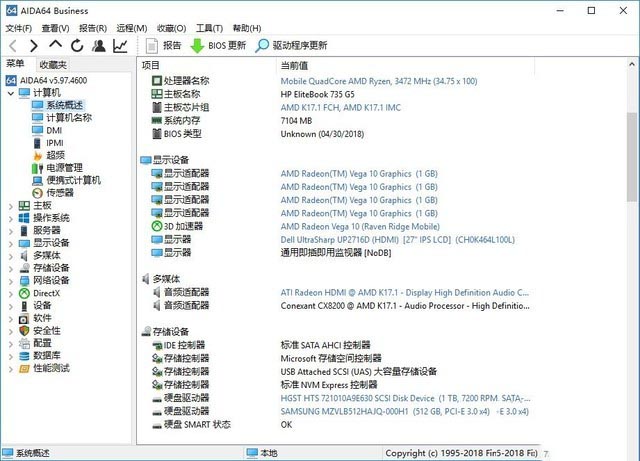
Task: Open AMD K17.1 FCH chipset link
Action: coord(340,108)
